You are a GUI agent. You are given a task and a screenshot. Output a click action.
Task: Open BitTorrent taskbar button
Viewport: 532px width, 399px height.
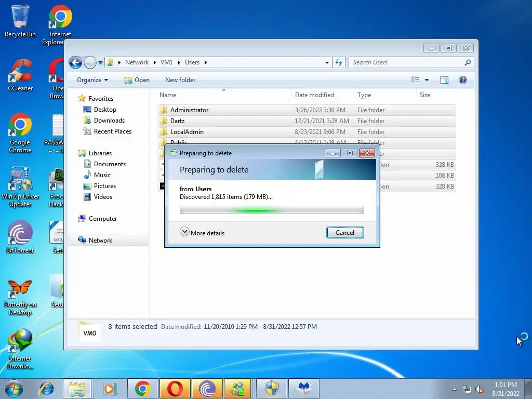(x=207, y=389)
